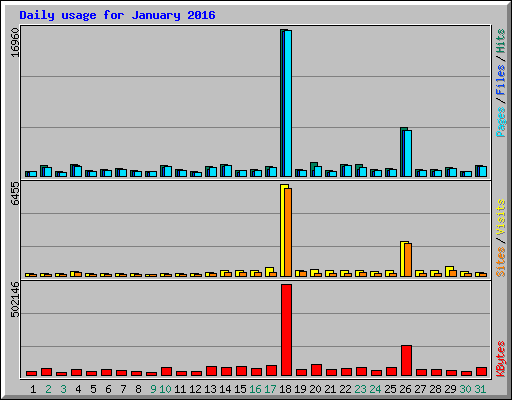Select the 16960 axis value
The height and width of the screenshot is (400, 512).
click(15, 42)
